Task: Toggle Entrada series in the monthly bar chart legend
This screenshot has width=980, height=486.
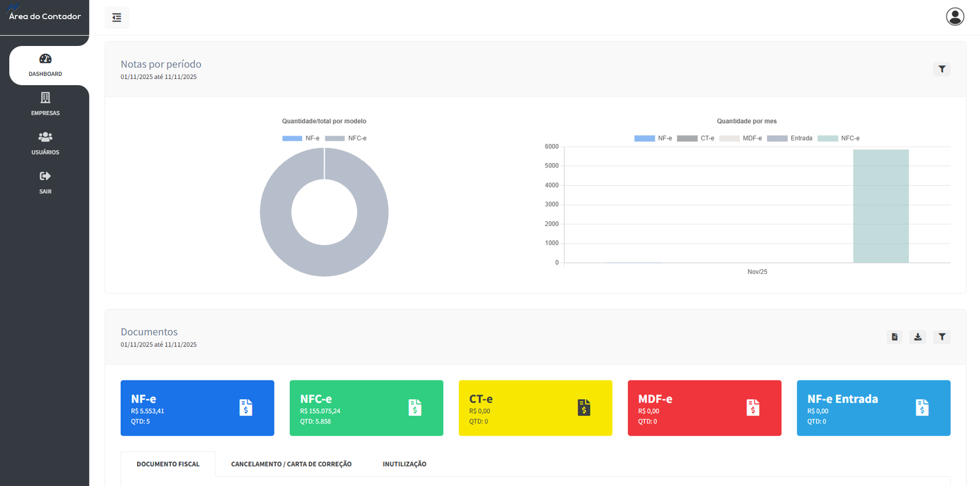Action: [790, 139]
